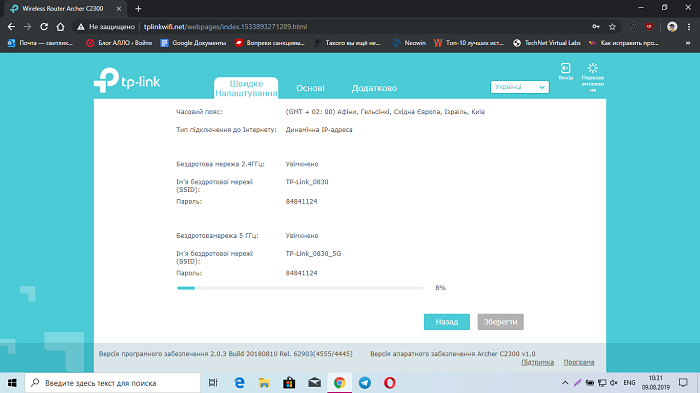Go forward in browser history
700x393 pixels.
click(x=28, y=27)
